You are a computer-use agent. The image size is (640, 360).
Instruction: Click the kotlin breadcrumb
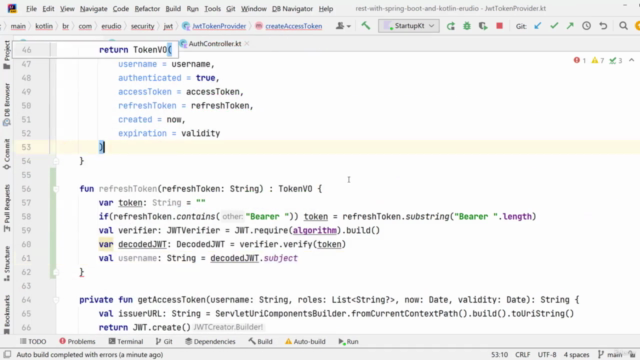[x=44, y=26]
